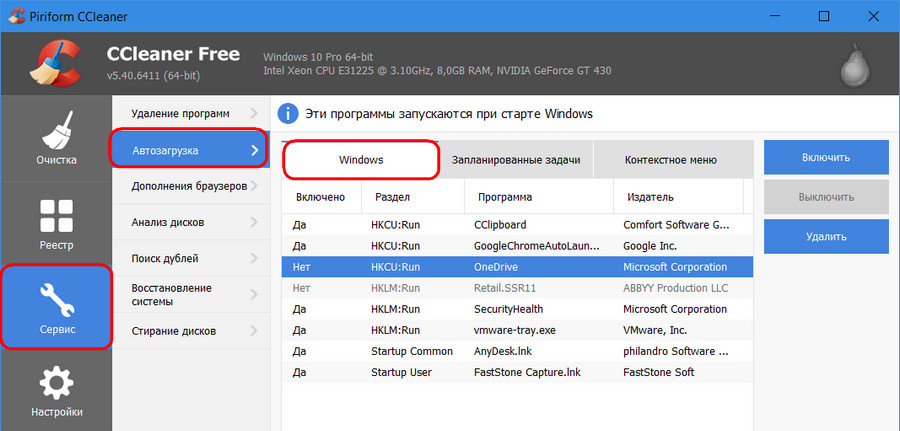Select the AnyDesk.lnk entry
This screenshot has width=900, height=431.
tap(517, 351)
